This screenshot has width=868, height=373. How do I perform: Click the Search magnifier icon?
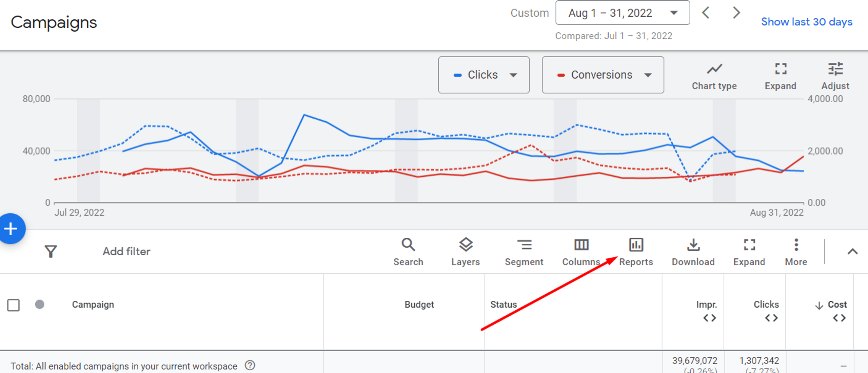pos(408,245)
